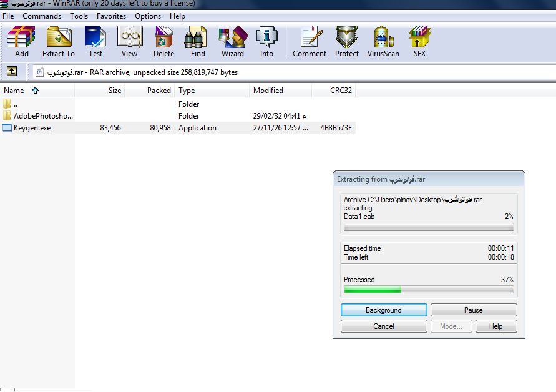Select the parent folder '..' icon
Viewport: 556px width, 392px height.
click(x=7, y=104)
